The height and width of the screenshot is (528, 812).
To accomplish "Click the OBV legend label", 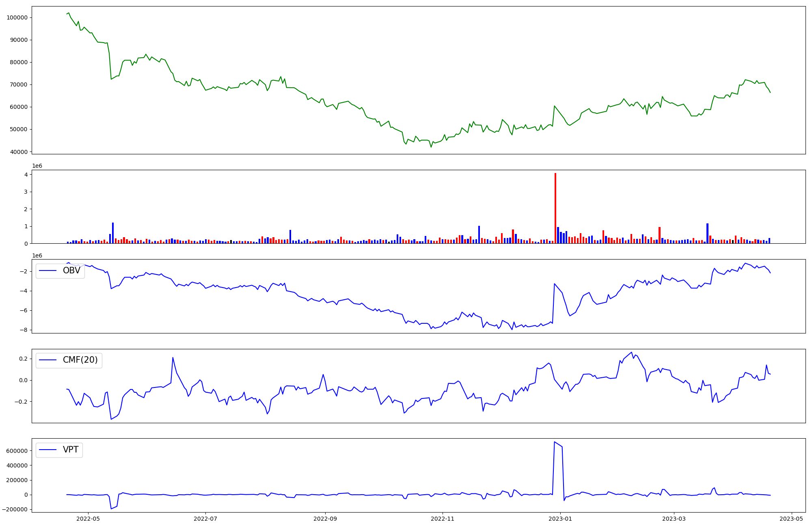I will click(71, 270).
